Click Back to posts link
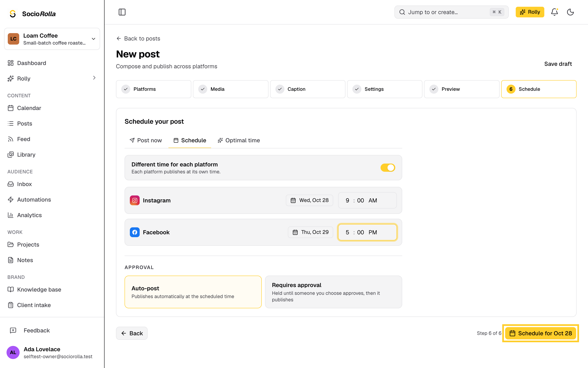The height and width of the screenshot is (368, 588). (138, 38)
